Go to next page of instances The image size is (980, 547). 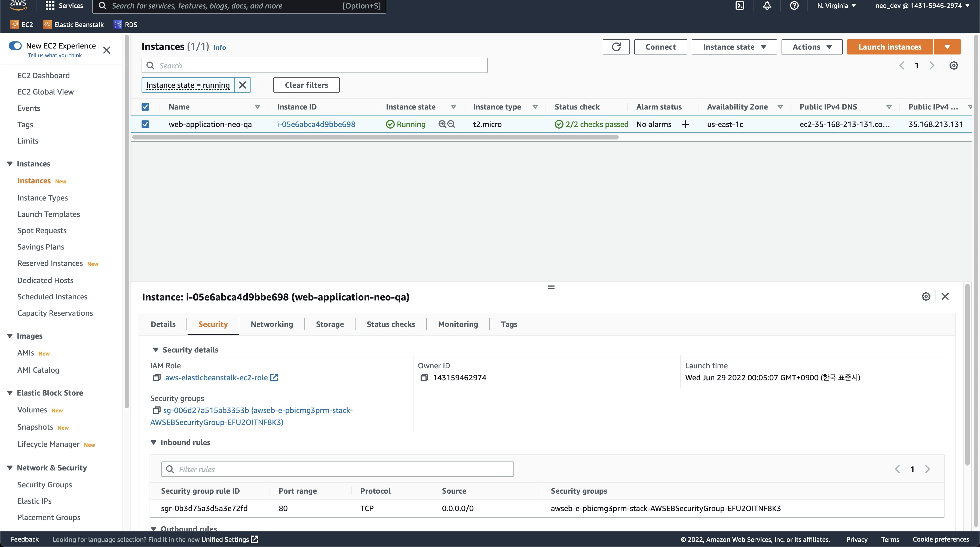(932, 65)
